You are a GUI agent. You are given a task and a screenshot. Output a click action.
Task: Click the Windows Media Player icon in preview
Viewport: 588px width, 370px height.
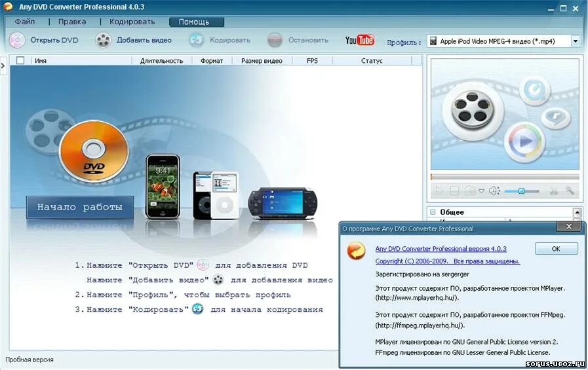pyautogui.click(x=524, y=142)
